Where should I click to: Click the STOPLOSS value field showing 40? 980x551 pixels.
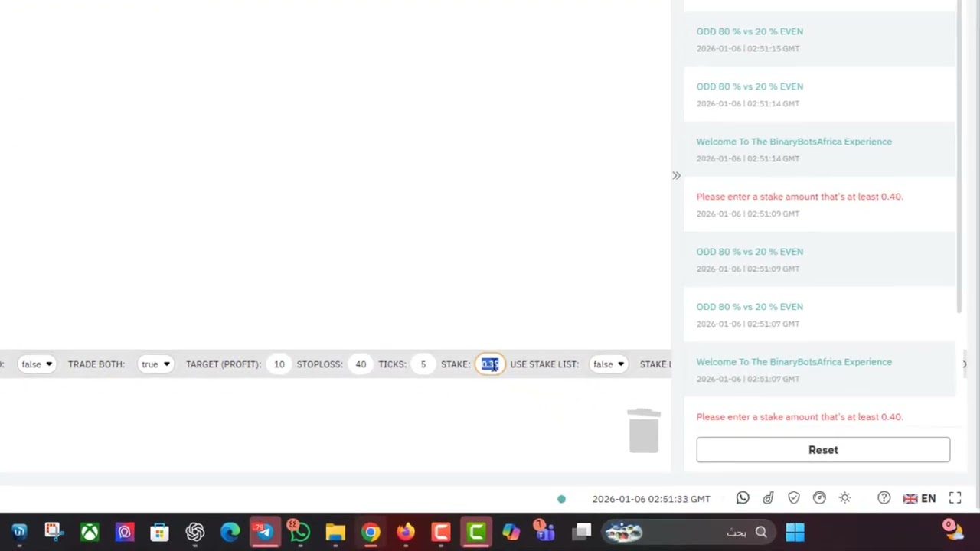[361, 364]
